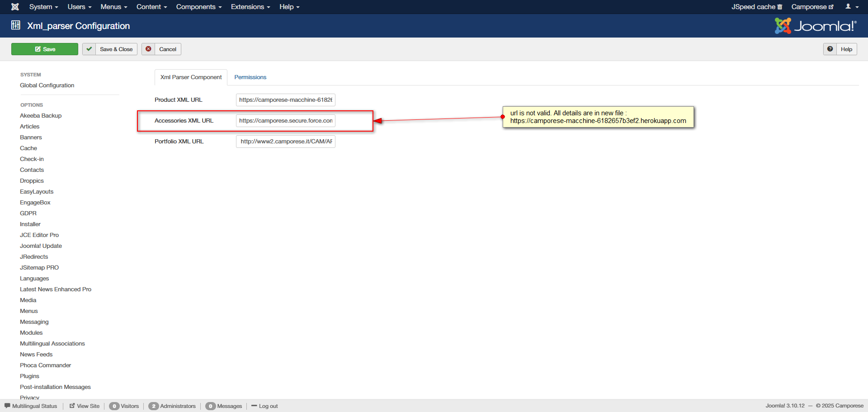
Task: Switch to the Permissions tab
Action: 250,77
